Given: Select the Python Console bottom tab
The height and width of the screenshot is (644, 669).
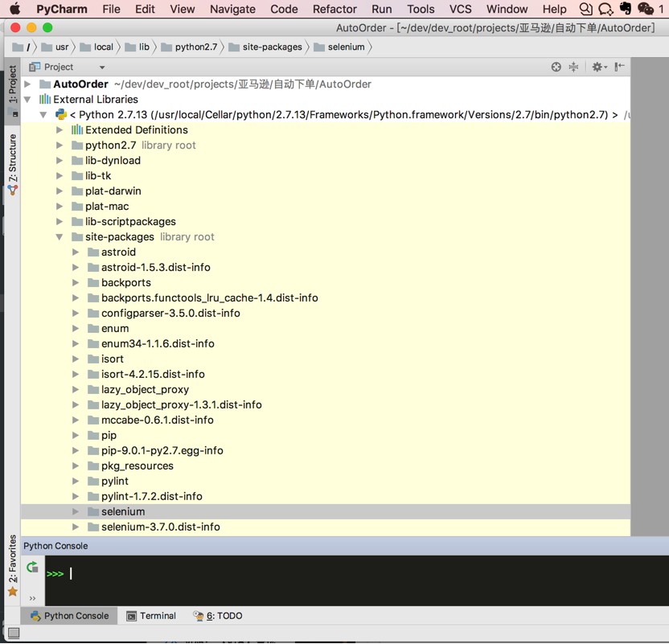Looking at the screenshot, I should 69,616.
